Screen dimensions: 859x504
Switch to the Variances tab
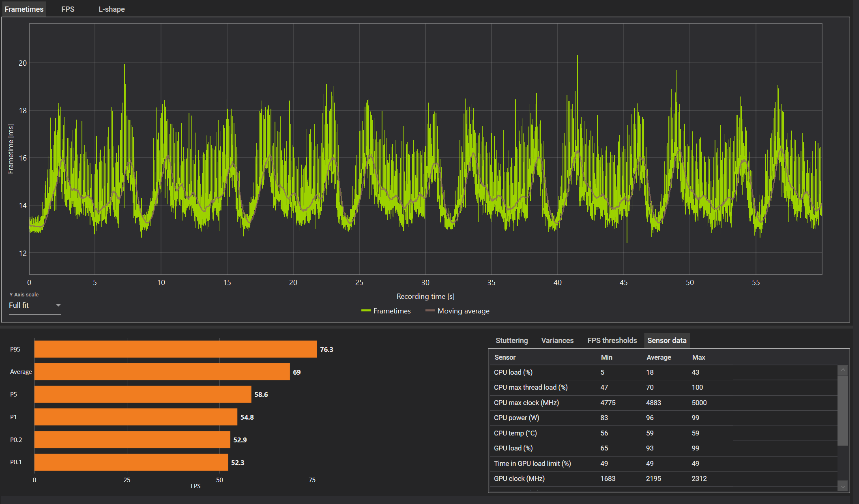(x=557, y=341)
